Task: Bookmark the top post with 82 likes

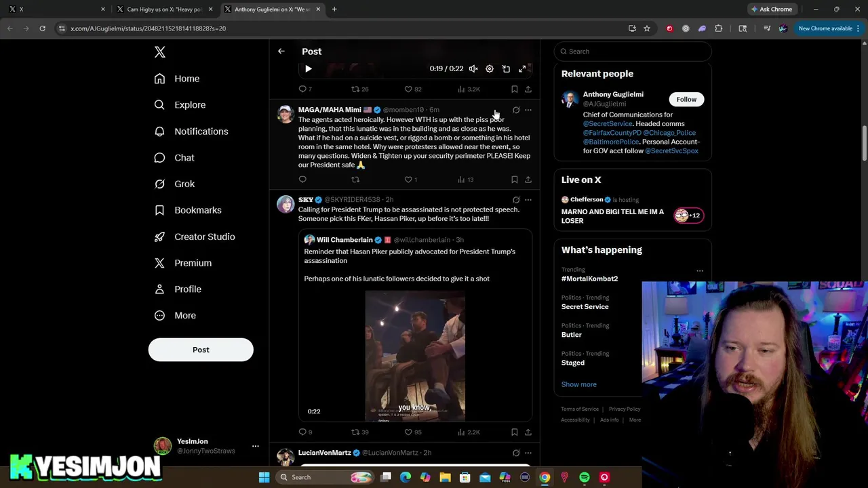Action: pos(515,89)
